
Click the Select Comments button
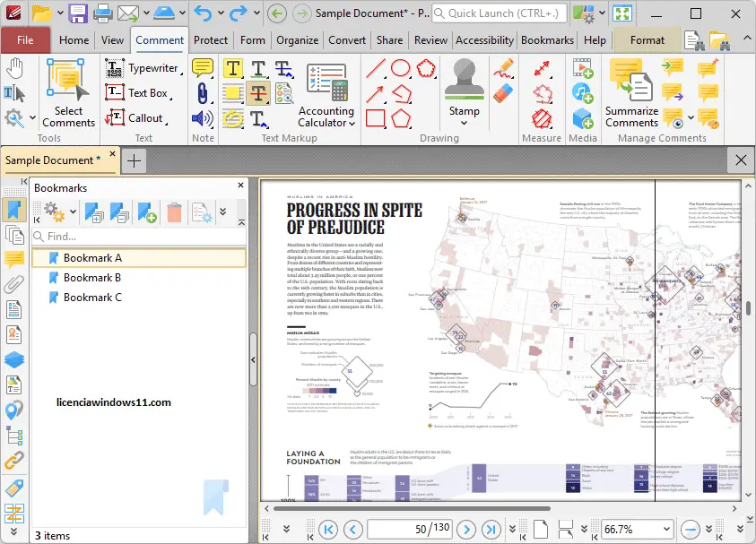coord(68,94)
